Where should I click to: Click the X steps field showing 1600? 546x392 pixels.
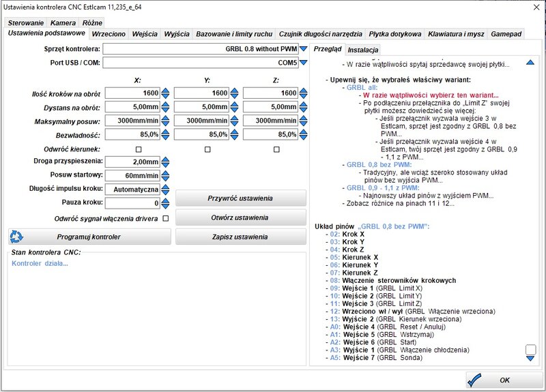pos(132,93)
